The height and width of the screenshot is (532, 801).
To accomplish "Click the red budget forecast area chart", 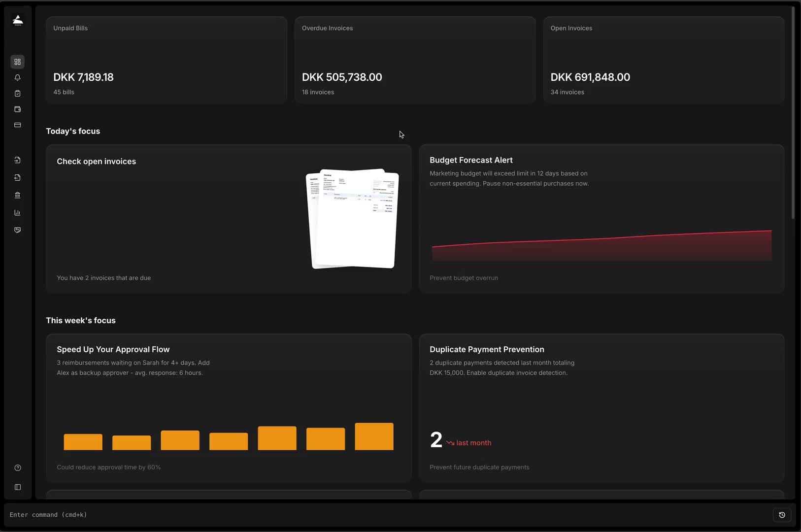I will click(601, 245).
